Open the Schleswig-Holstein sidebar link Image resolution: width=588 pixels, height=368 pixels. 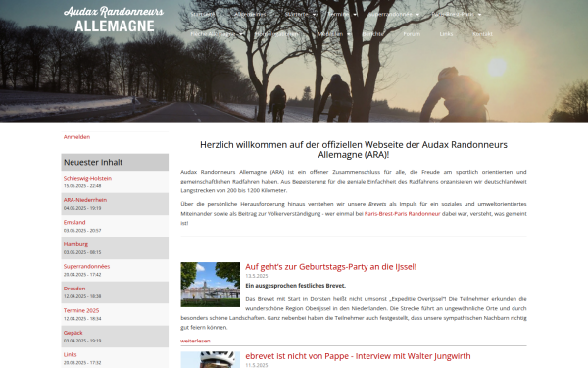87,178
